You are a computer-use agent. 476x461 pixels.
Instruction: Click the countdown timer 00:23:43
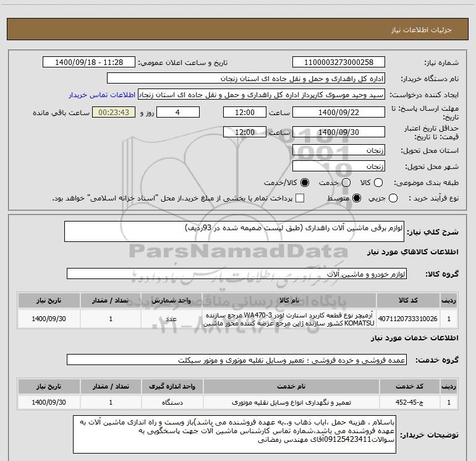(x=114, y=112)
